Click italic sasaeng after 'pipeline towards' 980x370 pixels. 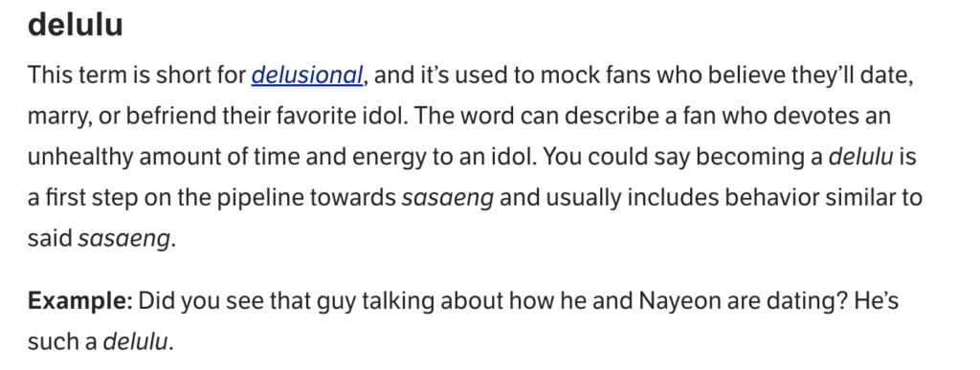coord(448,199)
